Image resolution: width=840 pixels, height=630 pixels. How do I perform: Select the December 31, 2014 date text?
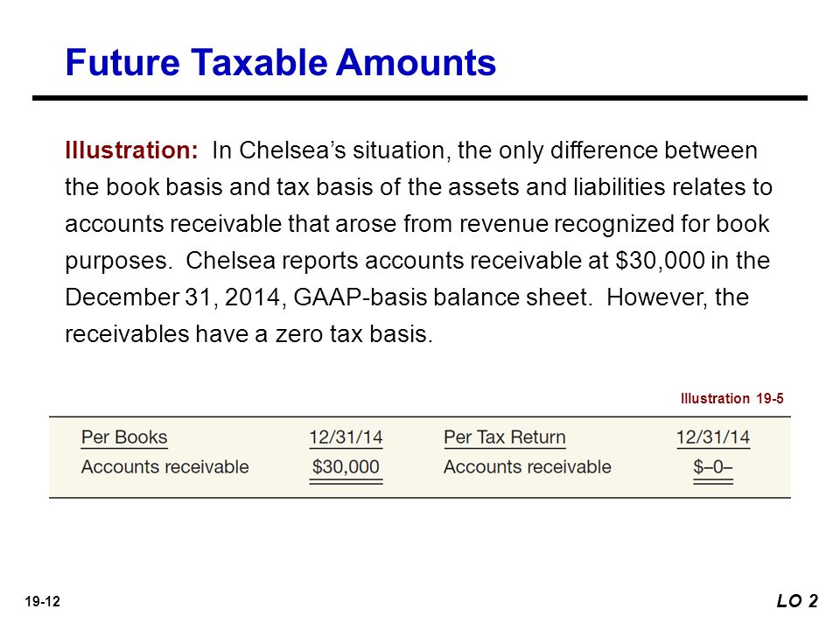point(172,297)
